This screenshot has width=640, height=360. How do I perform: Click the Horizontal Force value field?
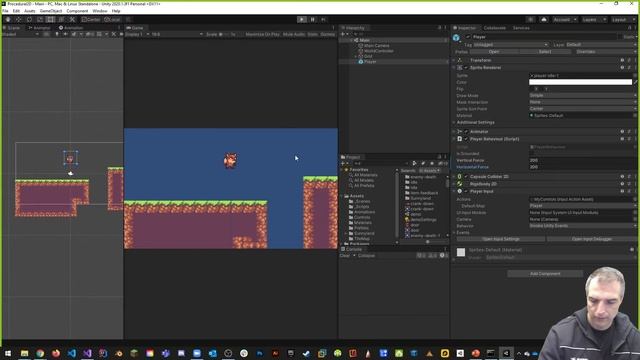pos(582,167)
